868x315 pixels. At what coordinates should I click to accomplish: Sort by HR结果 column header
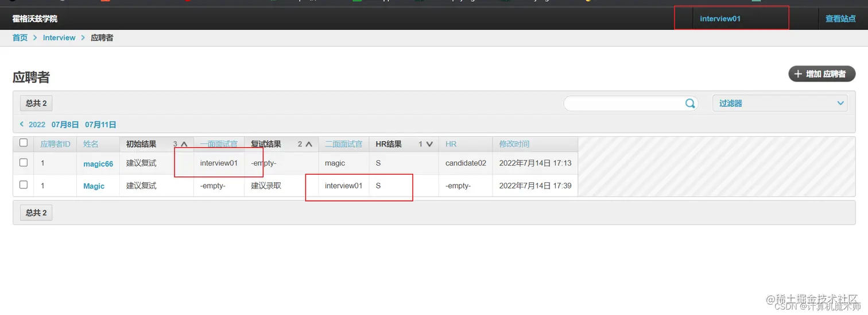389,144
